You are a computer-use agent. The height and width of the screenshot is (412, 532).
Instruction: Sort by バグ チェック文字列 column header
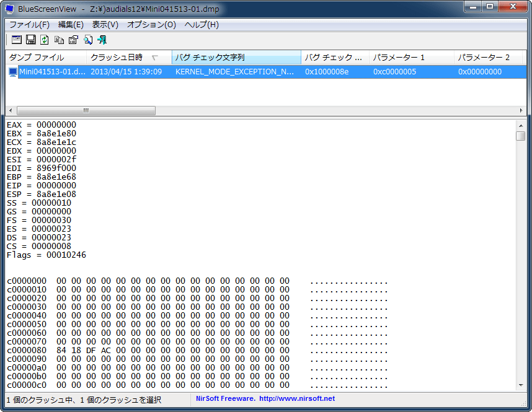click(236, 57)
